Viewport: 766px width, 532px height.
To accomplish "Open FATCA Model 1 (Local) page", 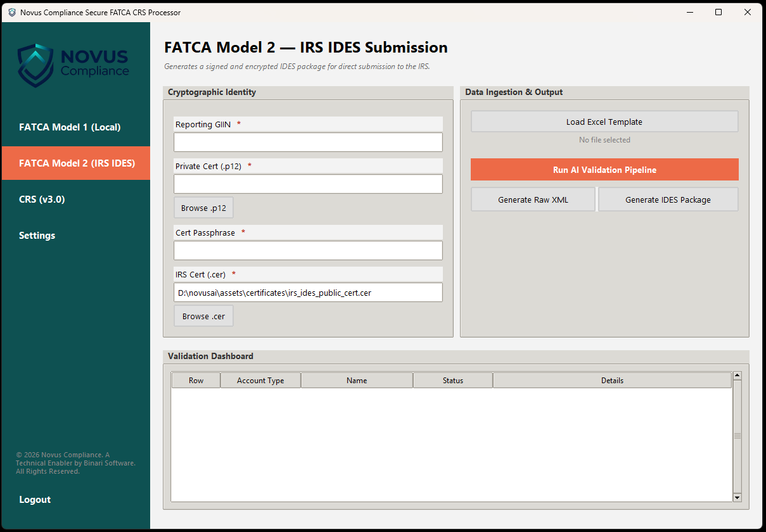I will pyautogui.click(x=76, y=127).
